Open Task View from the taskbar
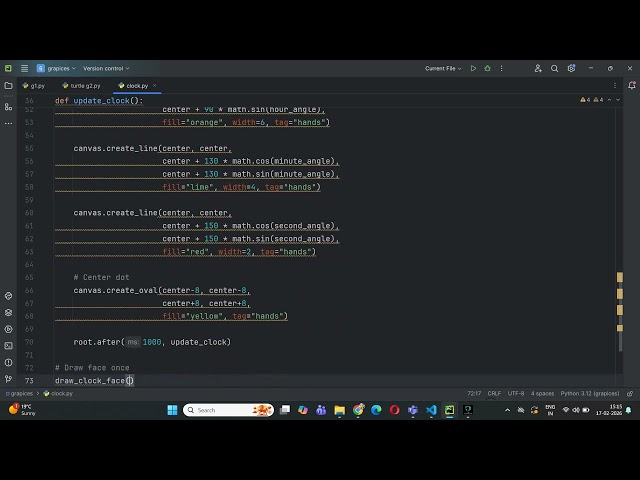This screenshot has width=640, height=480. pos(285,410)
